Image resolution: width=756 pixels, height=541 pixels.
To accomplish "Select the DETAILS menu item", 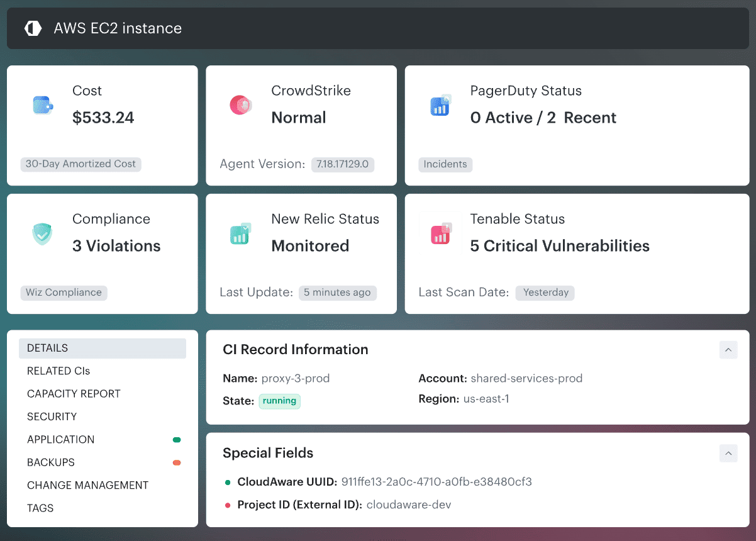I will [x=103, y=349].
